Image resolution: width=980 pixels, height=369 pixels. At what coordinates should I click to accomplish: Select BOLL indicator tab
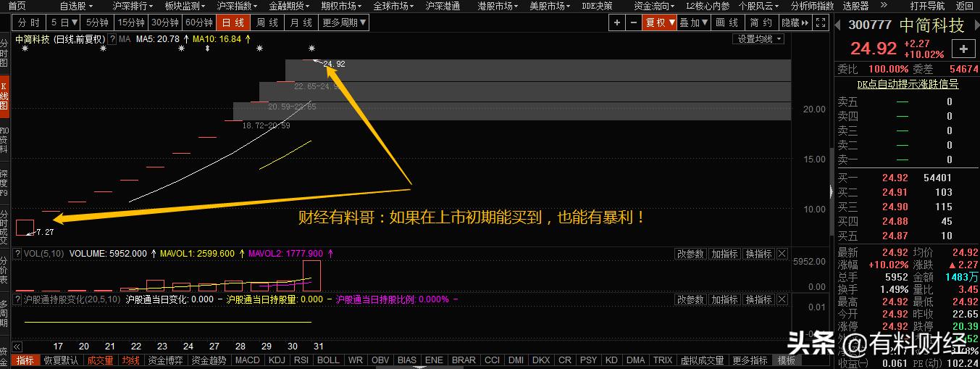[x=328, y=360]
